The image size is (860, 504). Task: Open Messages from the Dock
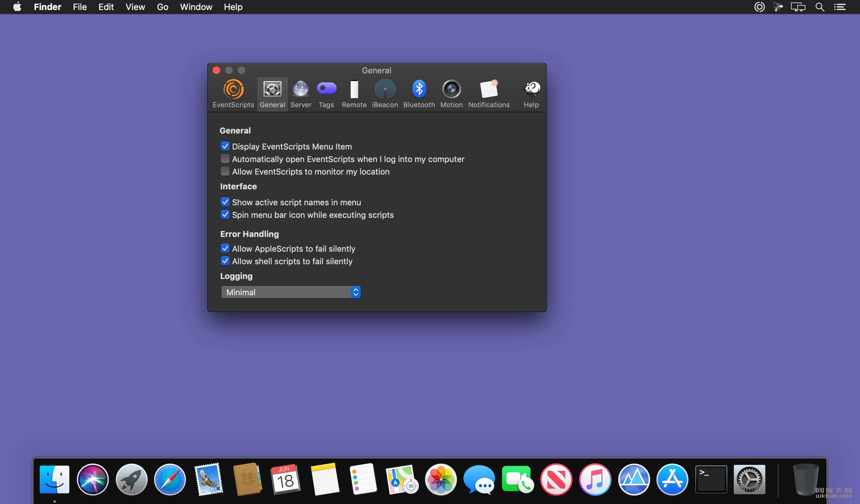coord(479,479)
